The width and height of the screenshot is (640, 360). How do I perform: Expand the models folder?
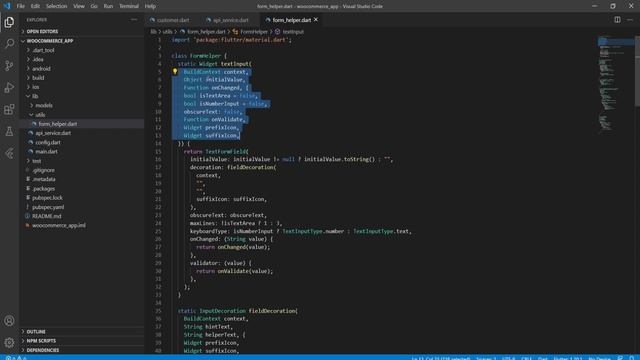82,105
